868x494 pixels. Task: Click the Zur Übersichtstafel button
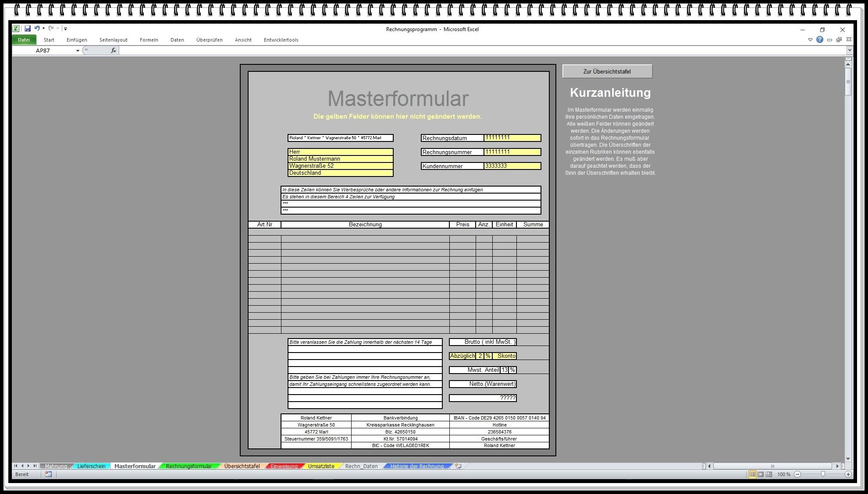click(x=607, y=71)
